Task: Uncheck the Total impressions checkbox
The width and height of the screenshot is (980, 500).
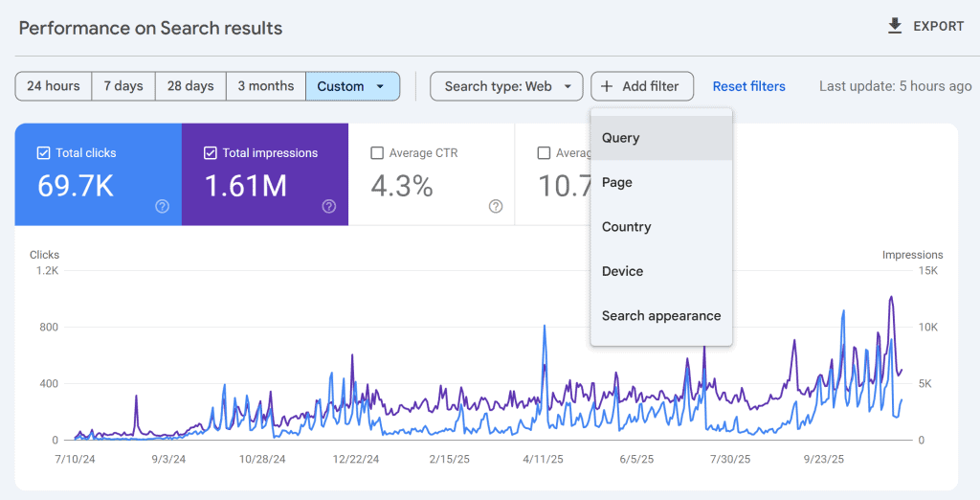Action: [210, 152]
